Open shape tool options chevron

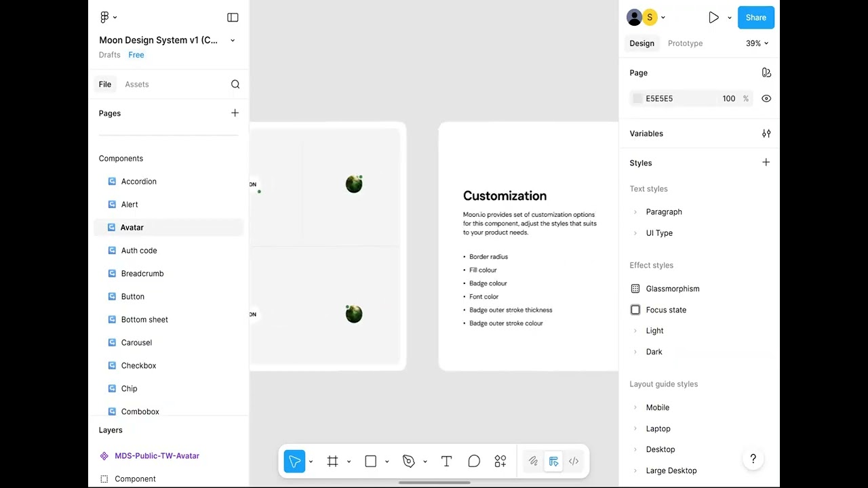(387, 462)
